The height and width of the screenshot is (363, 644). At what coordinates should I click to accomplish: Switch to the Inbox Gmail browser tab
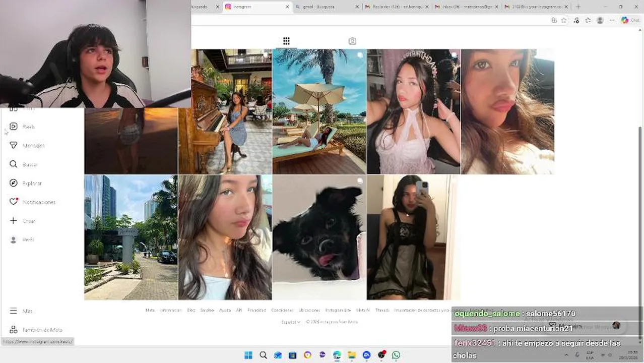(x=466, y=7)
